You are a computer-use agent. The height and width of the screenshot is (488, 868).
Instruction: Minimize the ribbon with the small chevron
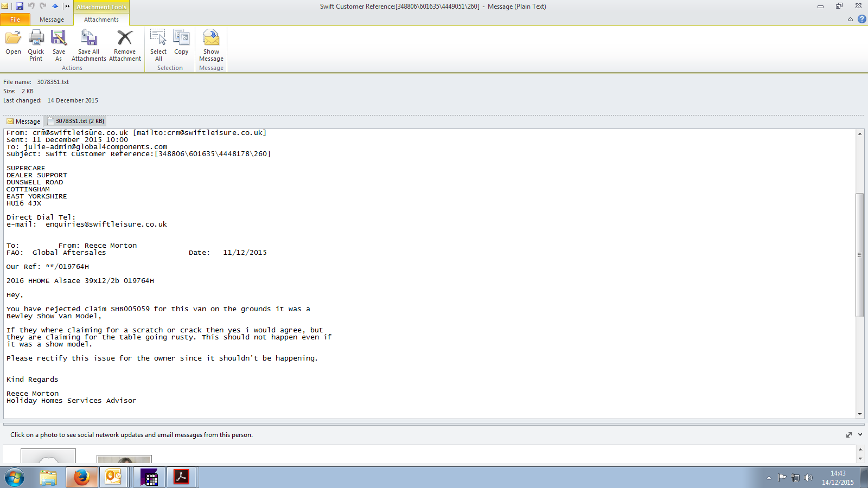(x=850, y=19)
